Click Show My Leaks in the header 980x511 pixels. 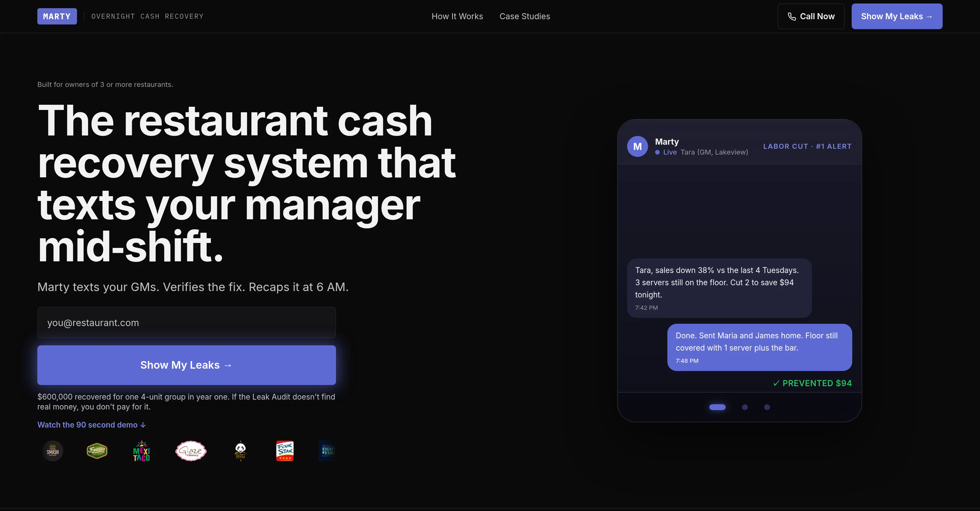(897, 16)
